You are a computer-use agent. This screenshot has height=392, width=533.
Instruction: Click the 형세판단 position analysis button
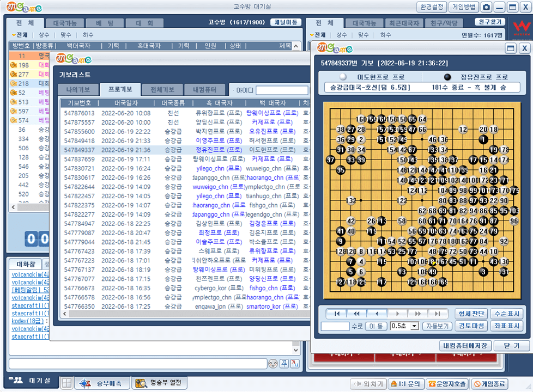click(471, 314)
